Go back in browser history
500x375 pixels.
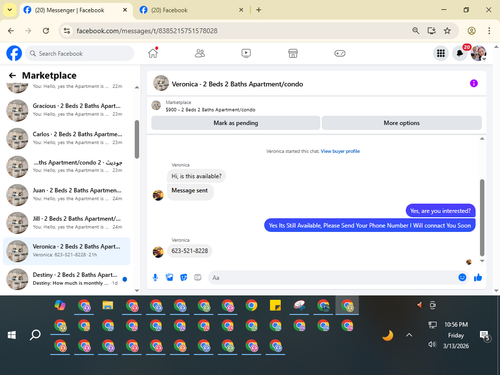[11, 31]
